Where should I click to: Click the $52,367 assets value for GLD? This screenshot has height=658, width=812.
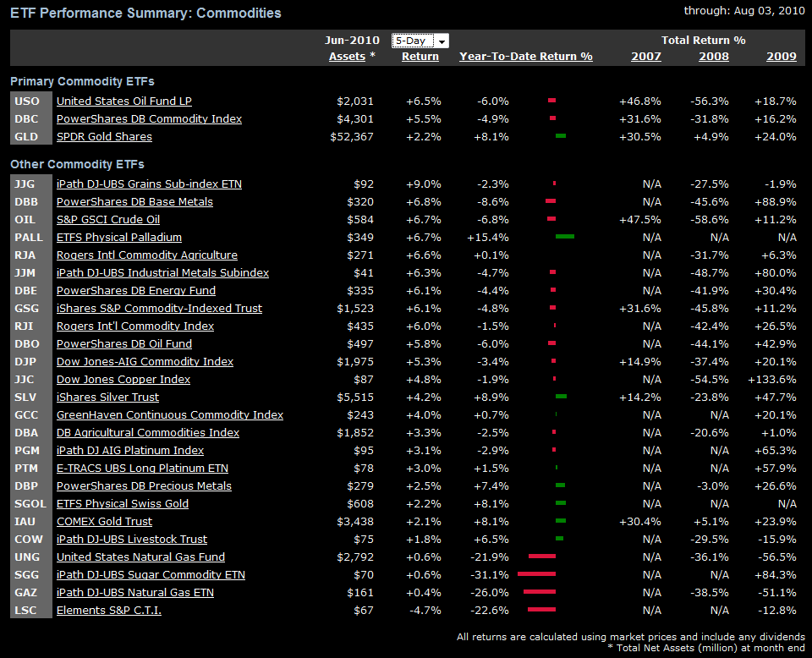(352, 137)
